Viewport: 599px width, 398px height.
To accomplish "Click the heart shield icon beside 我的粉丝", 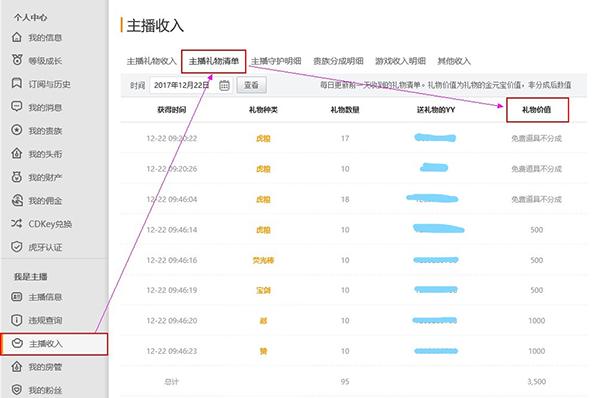I will 16,390.
